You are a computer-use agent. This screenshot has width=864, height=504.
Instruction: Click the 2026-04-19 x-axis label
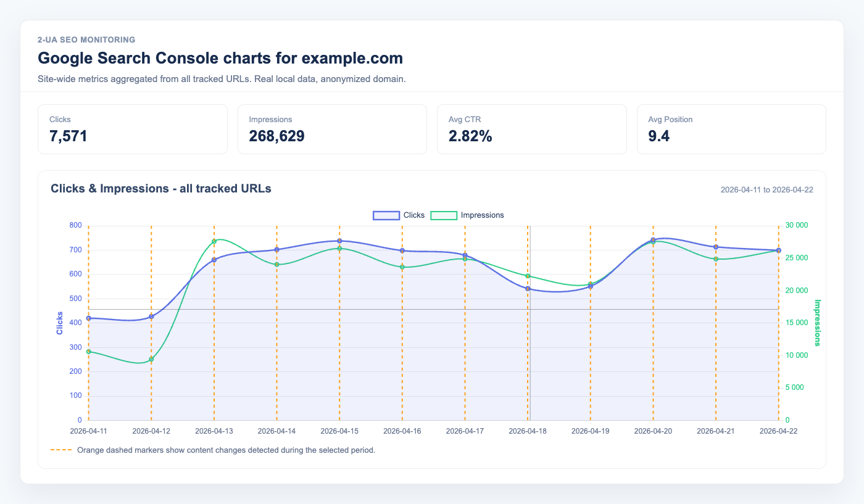click(591, 431)
